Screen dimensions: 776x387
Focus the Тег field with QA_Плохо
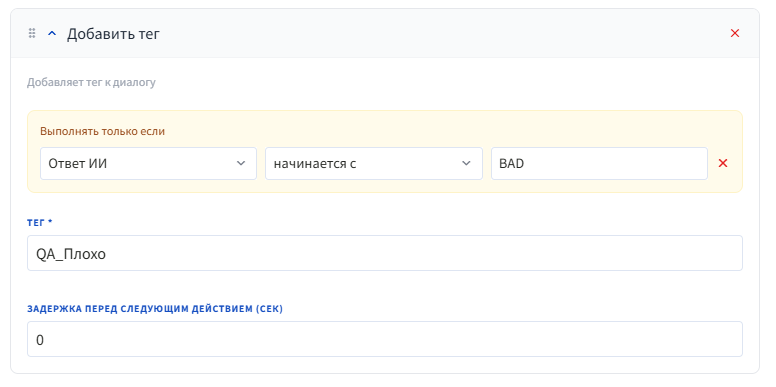(385, 253)
